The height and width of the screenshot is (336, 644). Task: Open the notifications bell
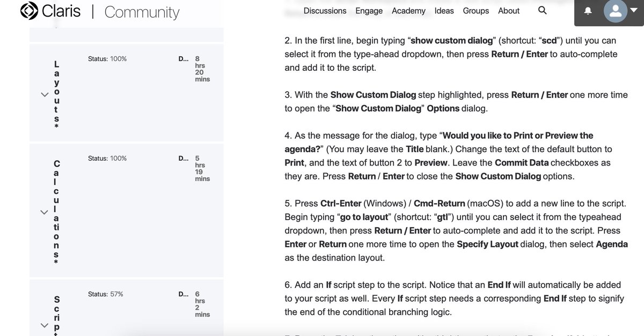pyautogui.click(x=588, y=11)
